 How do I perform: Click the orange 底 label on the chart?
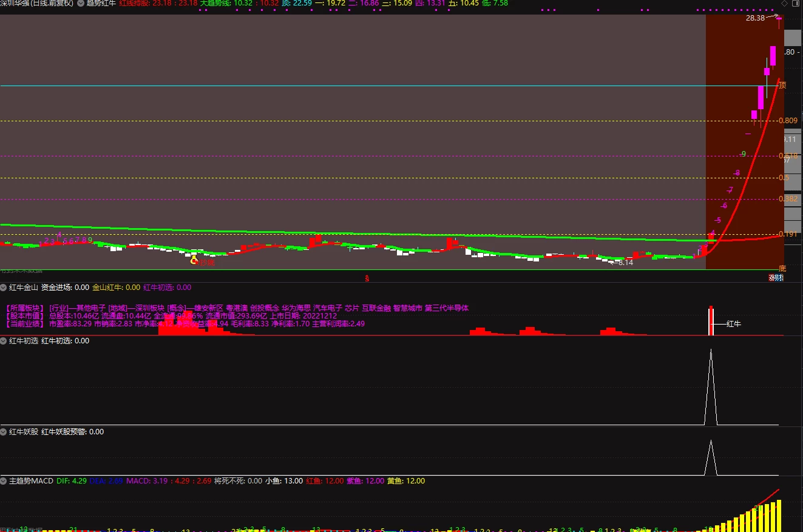[x=782, y=268]
